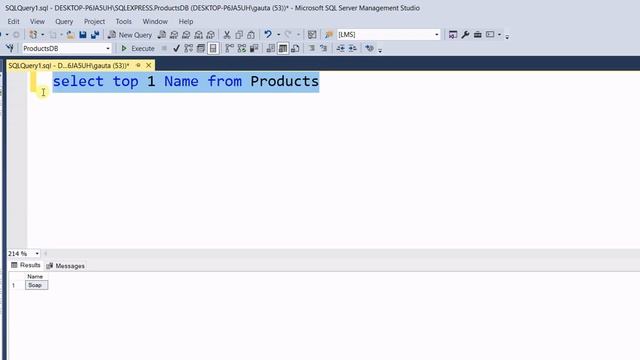
Task: Toggle Include Live Query Statistics
Action: point(242,48)
